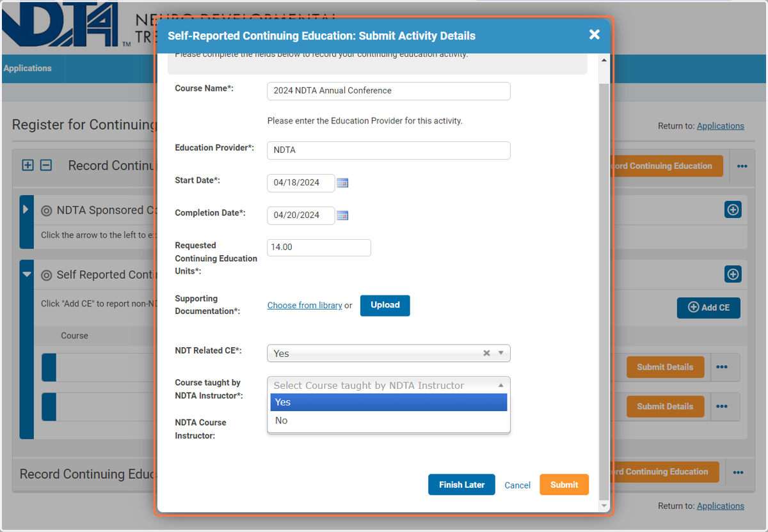Collapse the Course taught by NDTA Instructor dropdown
The width and height of the screenshot is (768, 532).
[501, 385]
